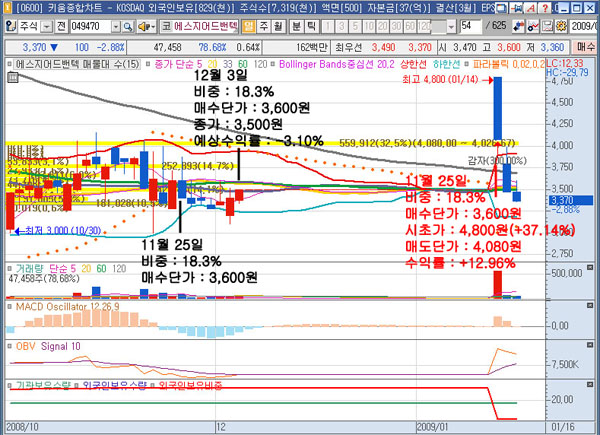600x435 pixels.
Task: Open chart settings gear icon
Action: pyautogui.click(x=561, y=26)
